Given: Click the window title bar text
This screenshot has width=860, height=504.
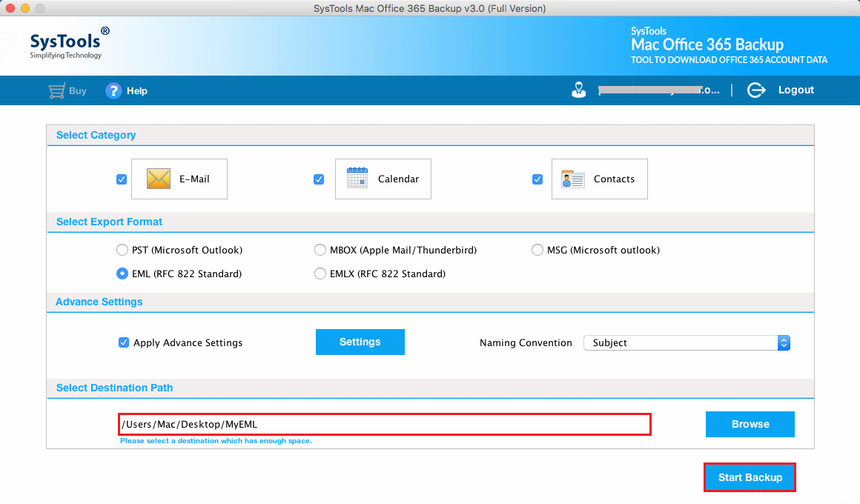Looking at the screenshot, I should (x=429, y=8).
